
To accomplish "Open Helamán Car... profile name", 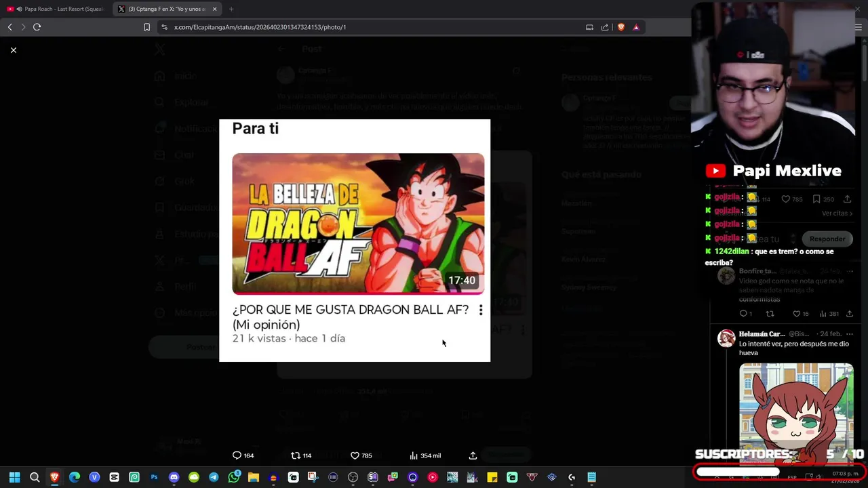I will 762,334.
